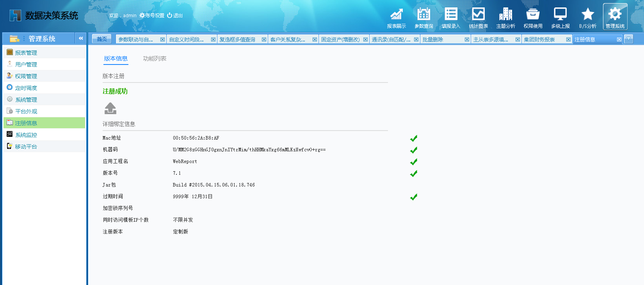
Task: Open the 填报录入 list icon
Action: point(451,18)
